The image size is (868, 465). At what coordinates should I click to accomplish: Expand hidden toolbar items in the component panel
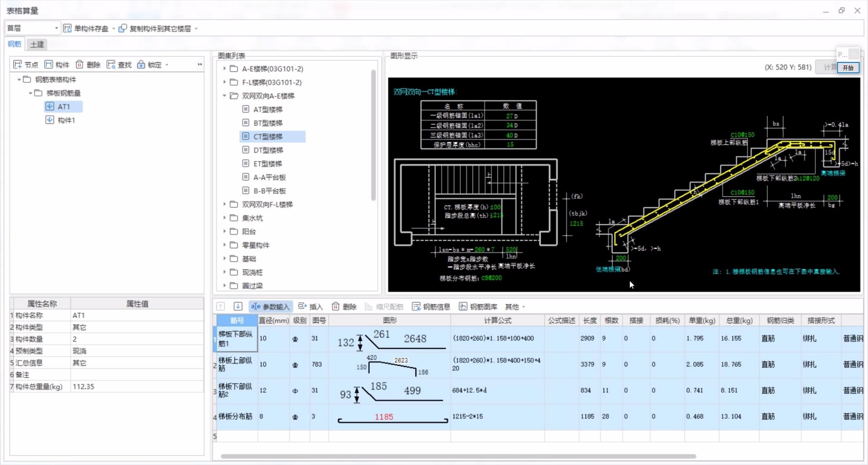pyautogui.click(x=200, y=65)
